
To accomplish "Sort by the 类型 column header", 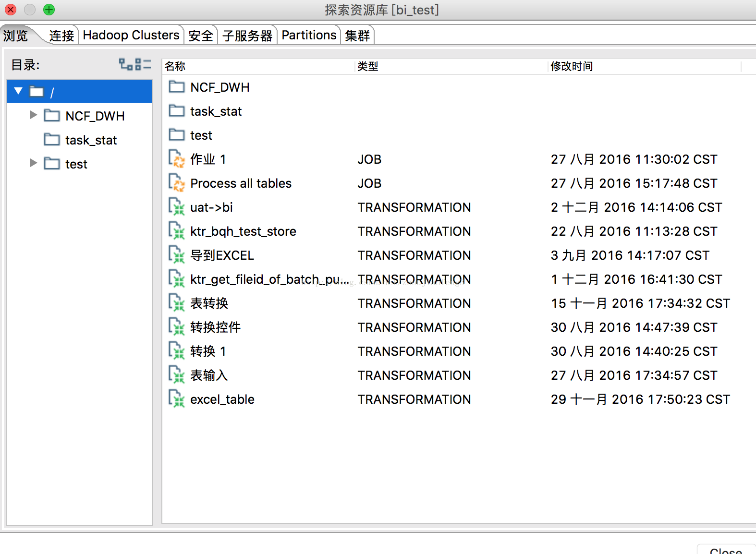I will tap(451, 66).
